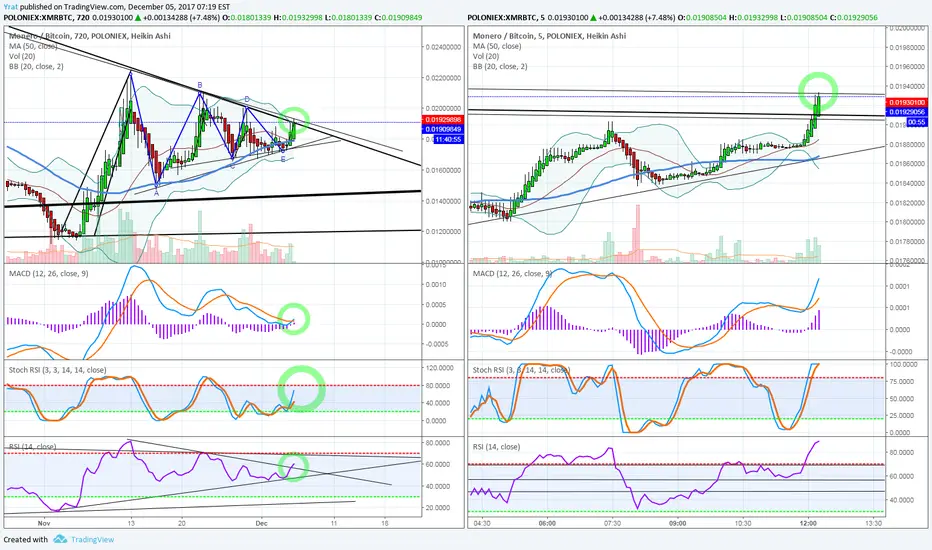The height and width of the screenshot is (550, 932).
Task: Click the red 0.01929898 price tag
Action: coord(443,120)
